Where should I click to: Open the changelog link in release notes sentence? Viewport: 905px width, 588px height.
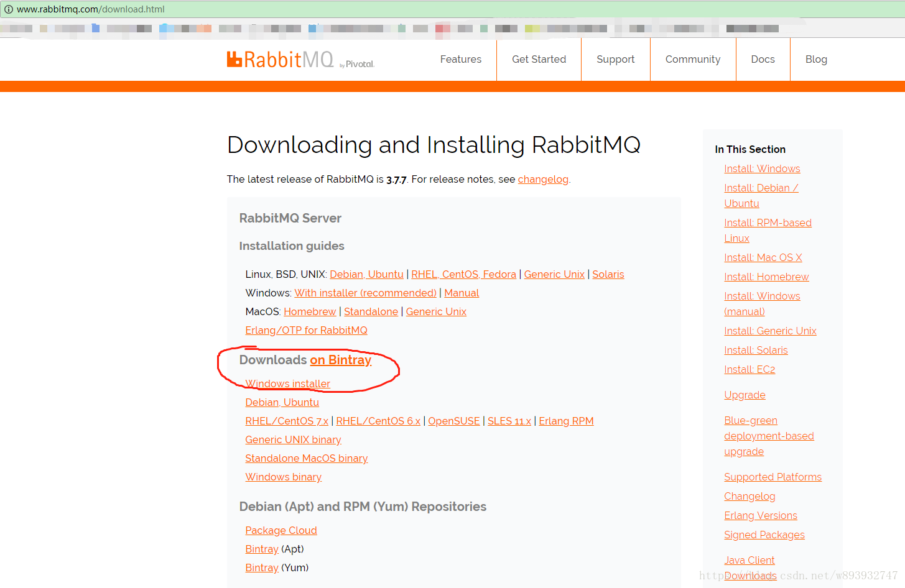point(543,179)
